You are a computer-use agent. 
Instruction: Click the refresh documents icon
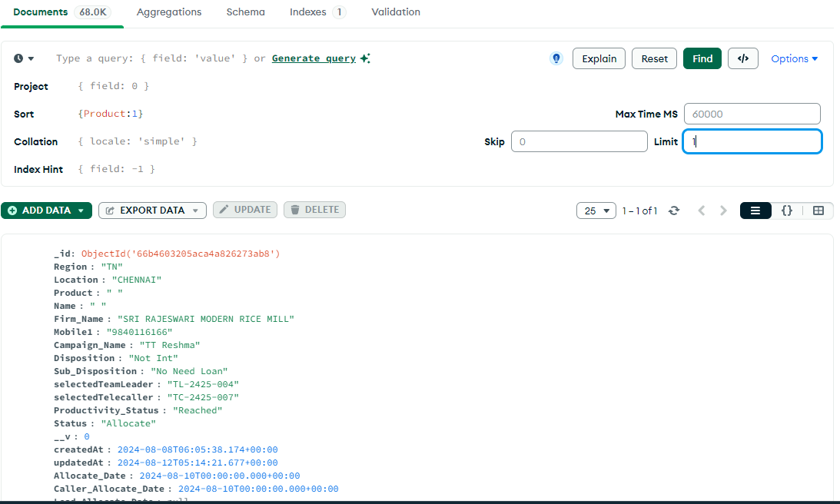[x=674, y=211]
